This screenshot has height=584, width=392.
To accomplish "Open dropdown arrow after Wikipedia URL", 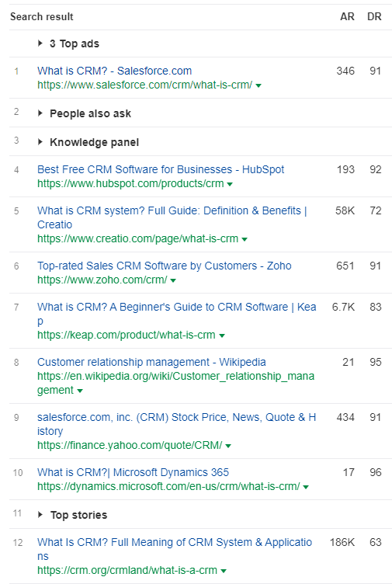I will [x=80, y=391].
